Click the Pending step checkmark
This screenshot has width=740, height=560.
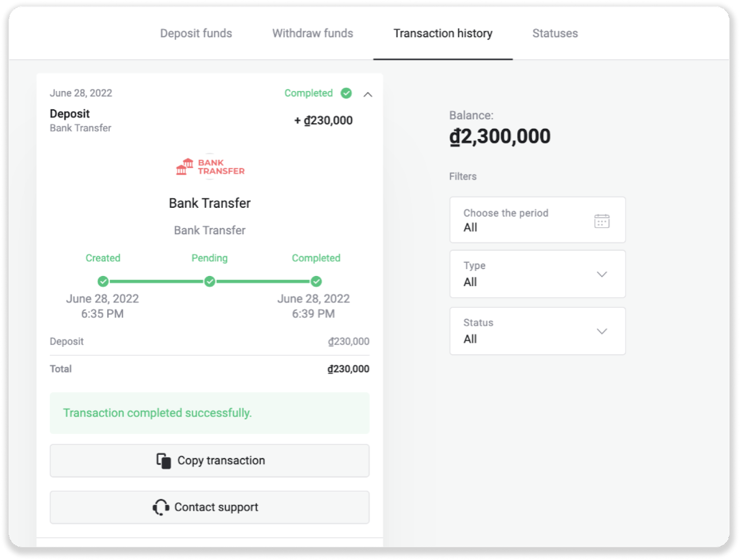pyautogui.click(x=210, y=282)
